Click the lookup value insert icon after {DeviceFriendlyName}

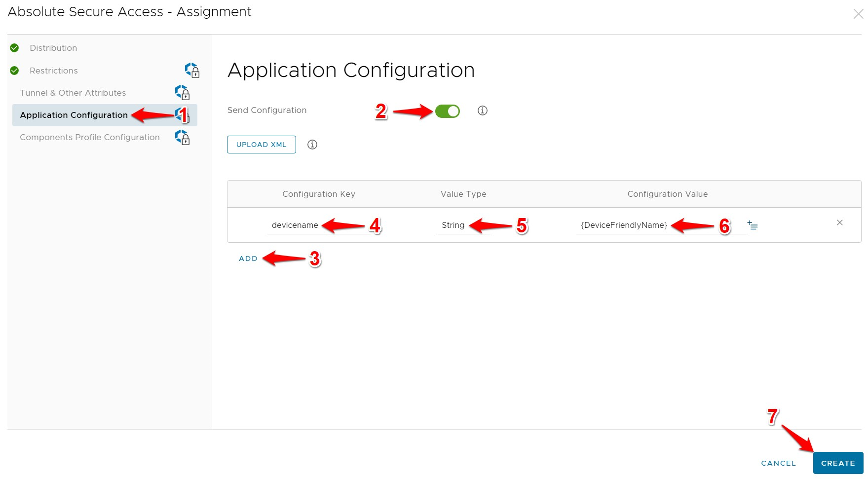pyautogui.click(x=753, y=225)
